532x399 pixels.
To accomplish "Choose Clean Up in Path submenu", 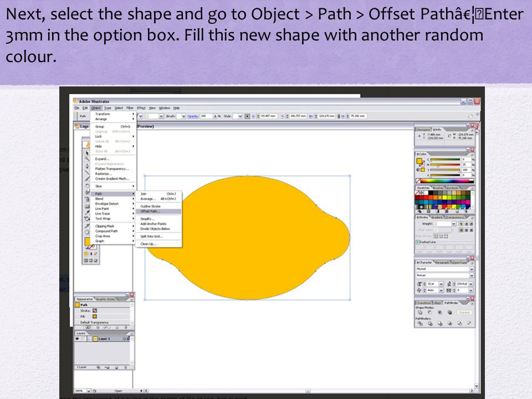I will point(158,244).
